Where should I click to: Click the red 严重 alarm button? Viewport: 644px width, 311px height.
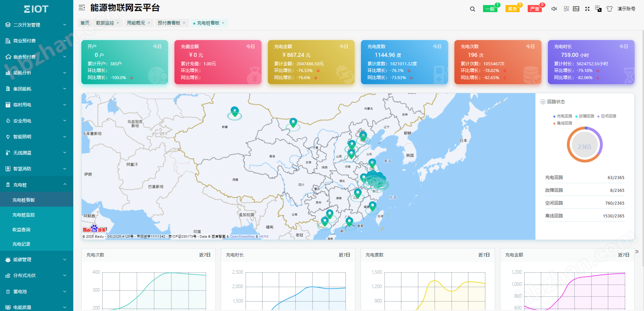coord(535,9)
